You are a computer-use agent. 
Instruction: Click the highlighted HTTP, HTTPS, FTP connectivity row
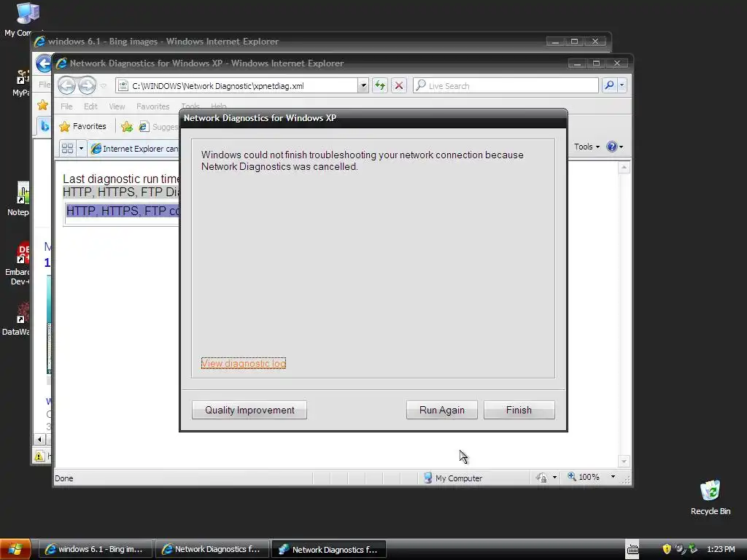pos(123,211)
